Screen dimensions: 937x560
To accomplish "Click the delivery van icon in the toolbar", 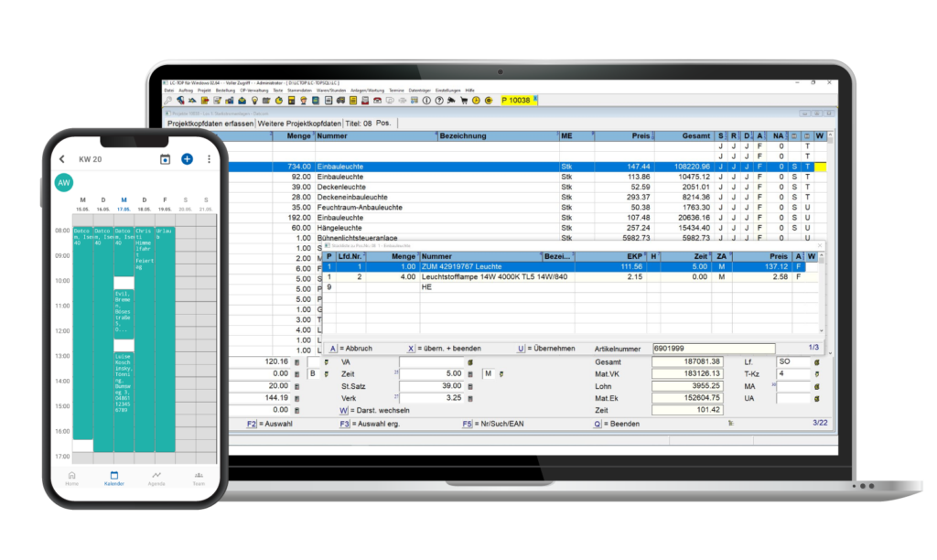I will click(340, 101).
